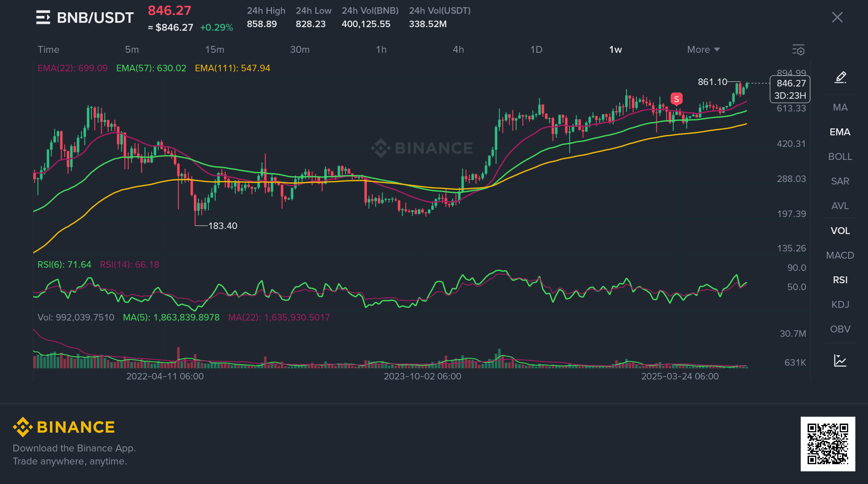Click the RSI(14): 66.18 legend
Viewport: 868px width, 484px height.
click(x=129, y=264)
